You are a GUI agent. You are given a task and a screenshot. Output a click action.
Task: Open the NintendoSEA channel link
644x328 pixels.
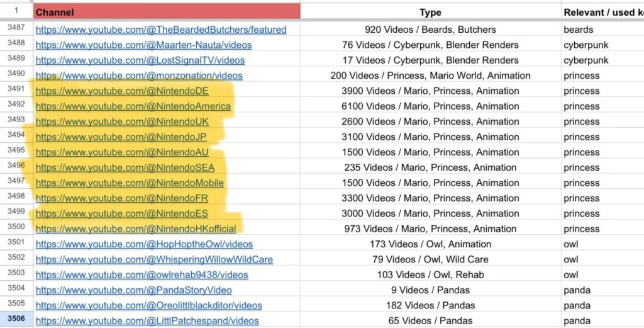125,167
